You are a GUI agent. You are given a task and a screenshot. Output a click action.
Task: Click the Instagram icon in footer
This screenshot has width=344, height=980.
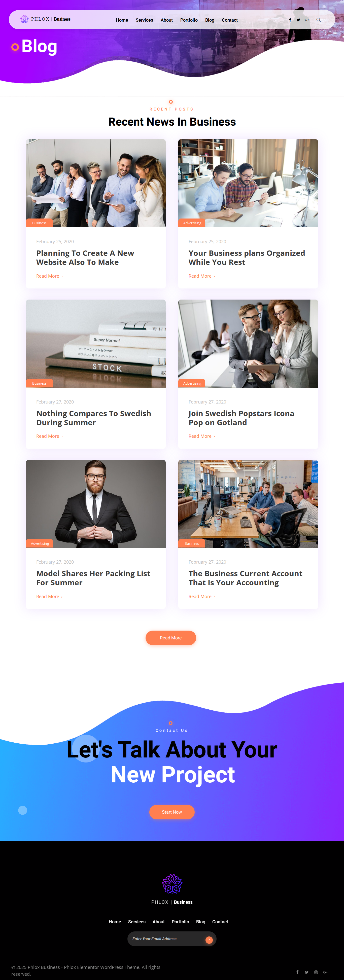pos(316,972)
